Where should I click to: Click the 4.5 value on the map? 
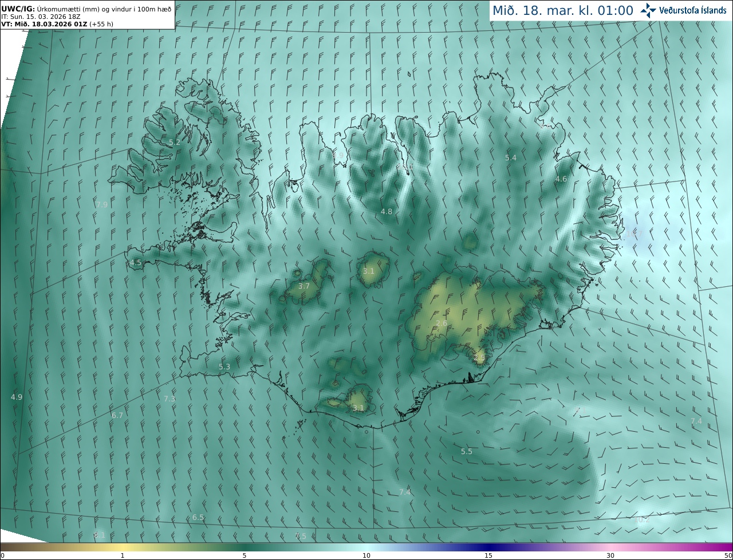[136, 263]
